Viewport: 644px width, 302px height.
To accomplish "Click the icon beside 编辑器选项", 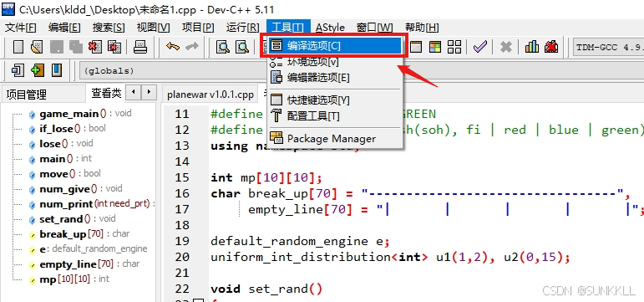I will [276, 77].
